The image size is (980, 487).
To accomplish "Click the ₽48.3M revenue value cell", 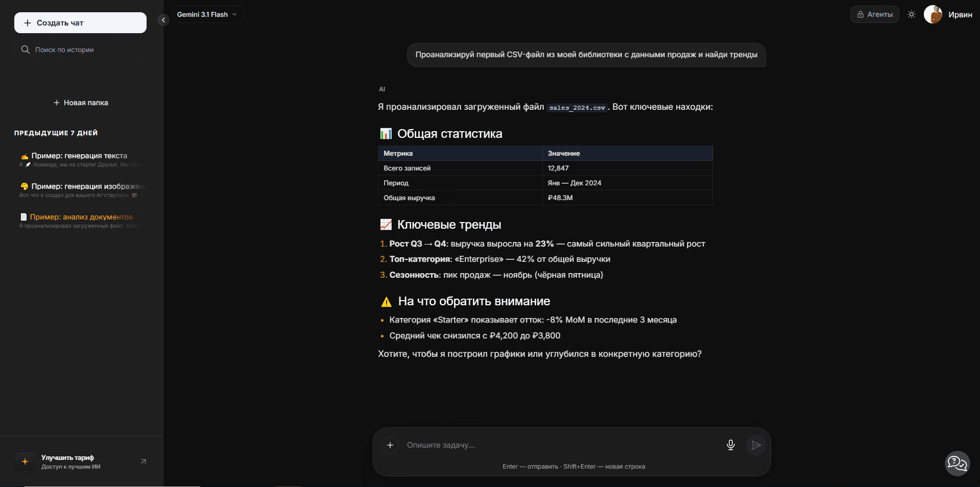I will tap(627, 198).
